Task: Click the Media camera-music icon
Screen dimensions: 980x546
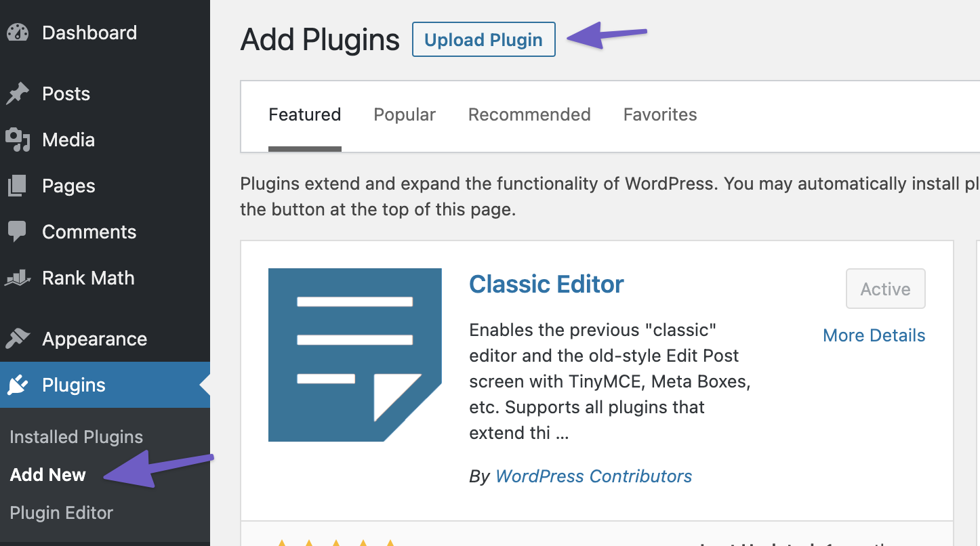Action: (18, 140)
